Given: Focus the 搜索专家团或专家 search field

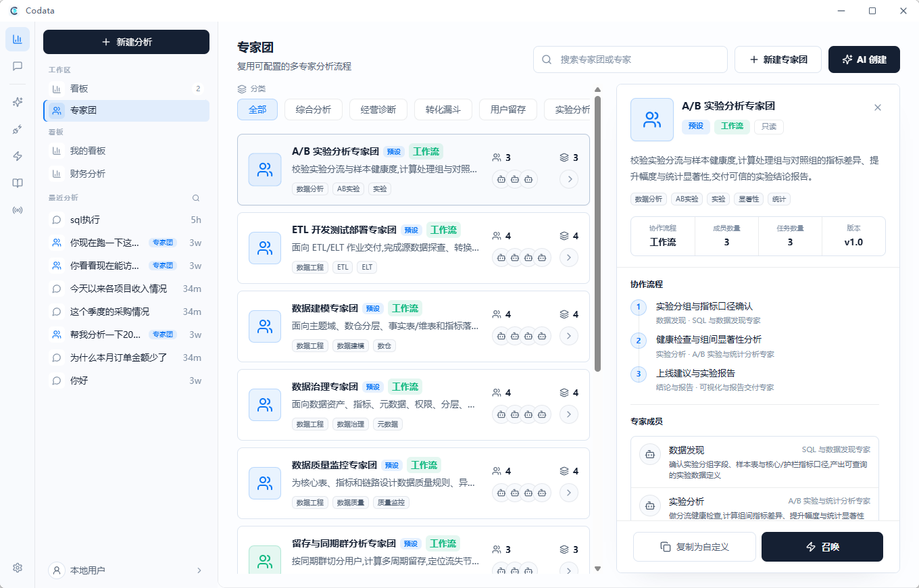Looking at the screenshot, I should 630,59.
